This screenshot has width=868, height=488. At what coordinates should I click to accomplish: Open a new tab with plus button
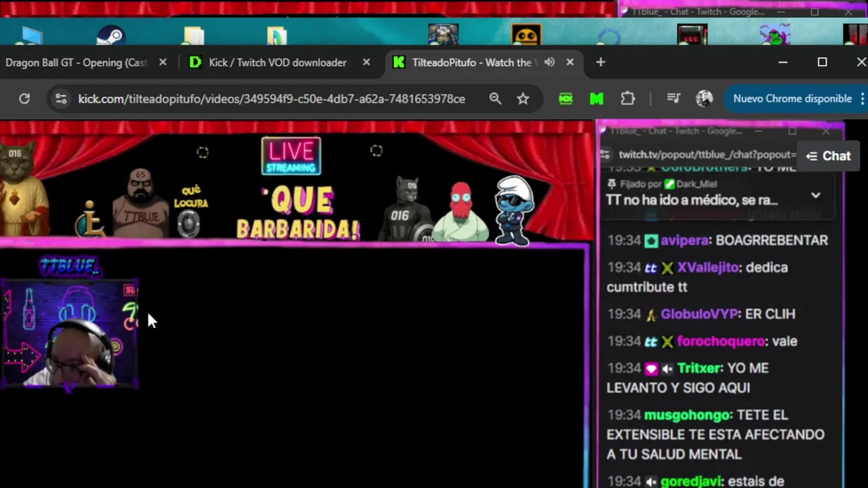coord(600,62)
